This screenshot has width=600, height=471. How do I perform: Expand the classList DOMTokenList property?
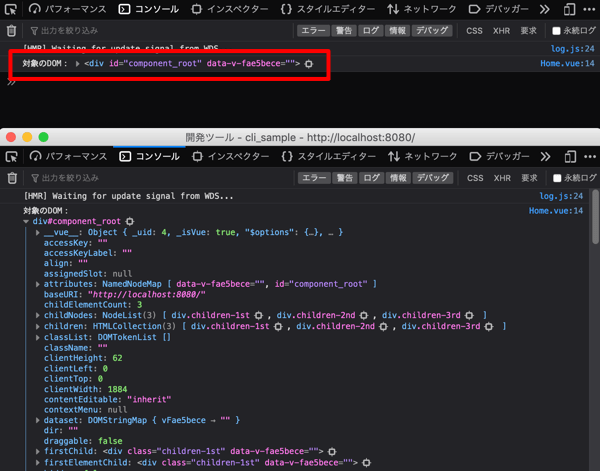tap(38, 337)
